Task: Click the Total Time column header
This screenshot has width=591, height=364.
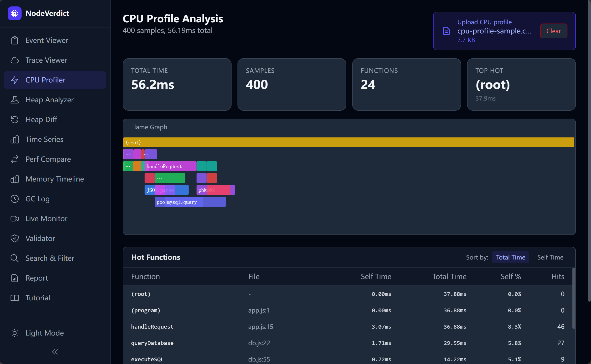Action: [449, 277]
